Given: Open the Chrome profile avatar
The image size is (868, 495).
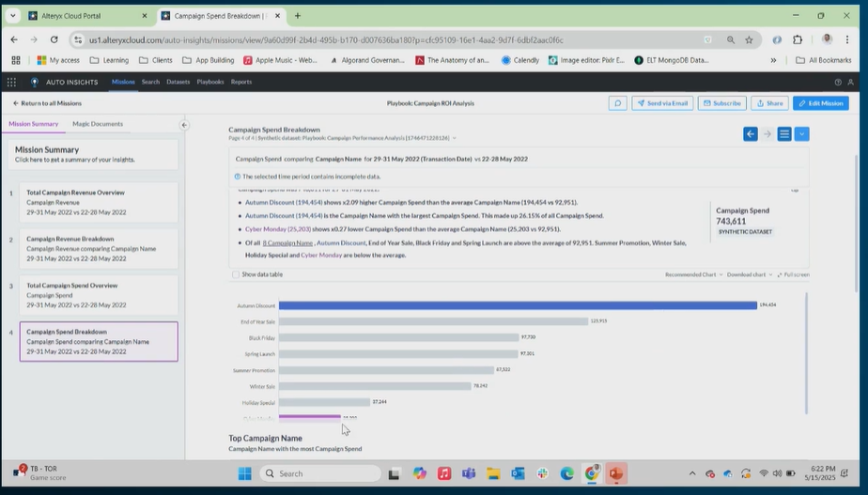Looking at the screenshot, I should [x=827, y=39].
